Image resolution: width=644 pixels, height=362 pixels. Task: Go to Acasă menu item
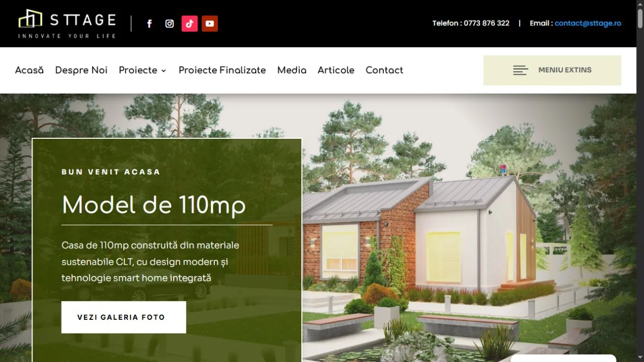[30, 70]
